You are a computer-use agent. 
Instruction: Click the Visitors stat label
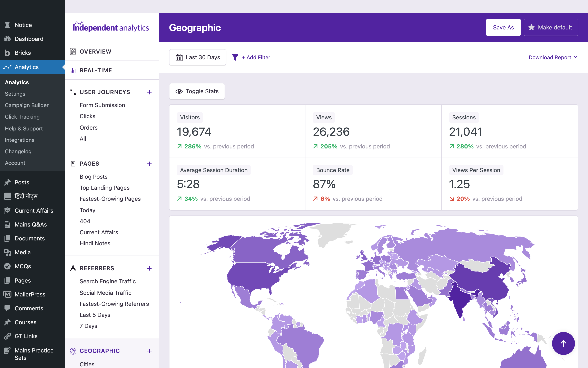pyautogui.click(x=190, y=117)
